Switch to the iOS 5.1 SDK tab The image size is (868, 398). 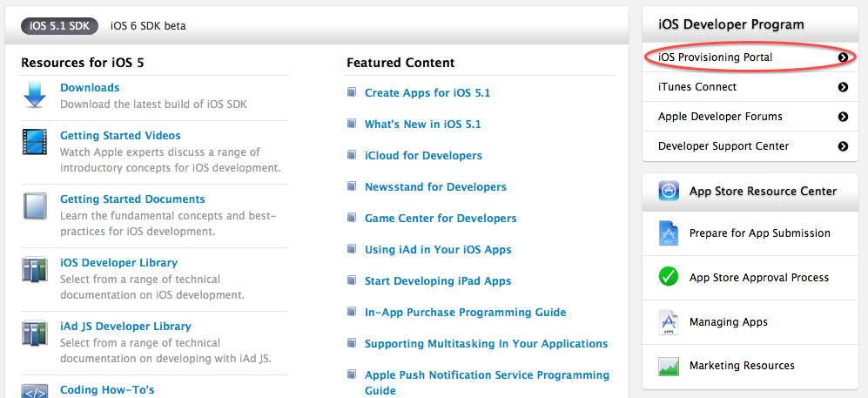(61, 25)
